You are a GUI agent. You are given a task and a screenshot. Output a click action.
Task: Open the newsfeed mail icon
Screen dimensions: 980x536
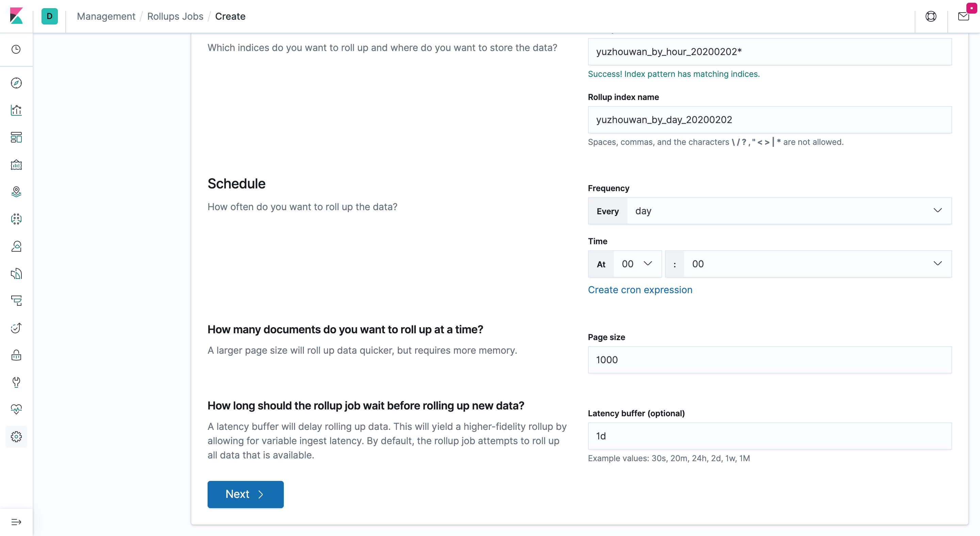click(963, 16)
